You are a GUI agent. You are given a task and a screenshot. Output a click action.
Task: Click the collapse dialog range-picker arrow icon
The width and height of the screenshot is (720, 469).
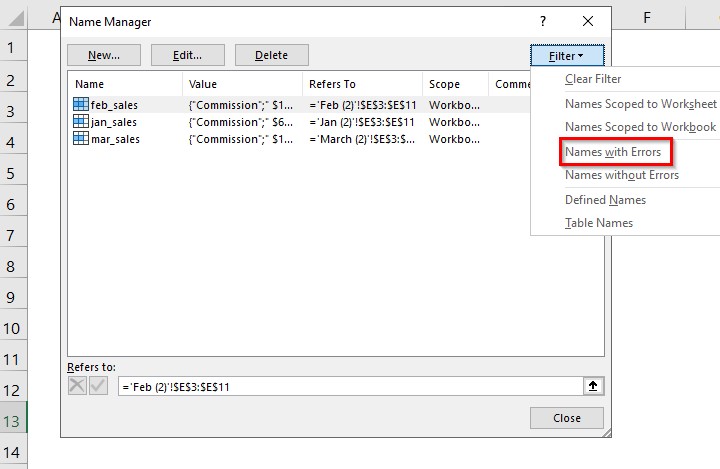point(593,386)
